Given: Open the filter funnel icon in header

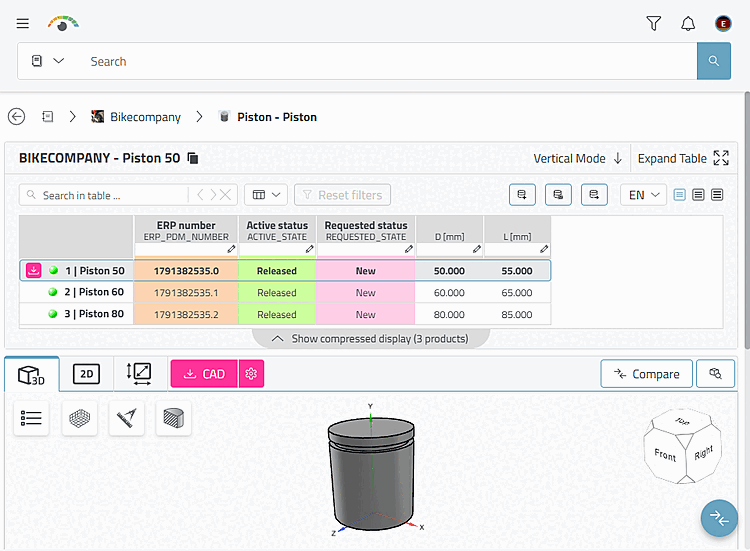Looking at the screenshot, I should [x=653, y=23].
